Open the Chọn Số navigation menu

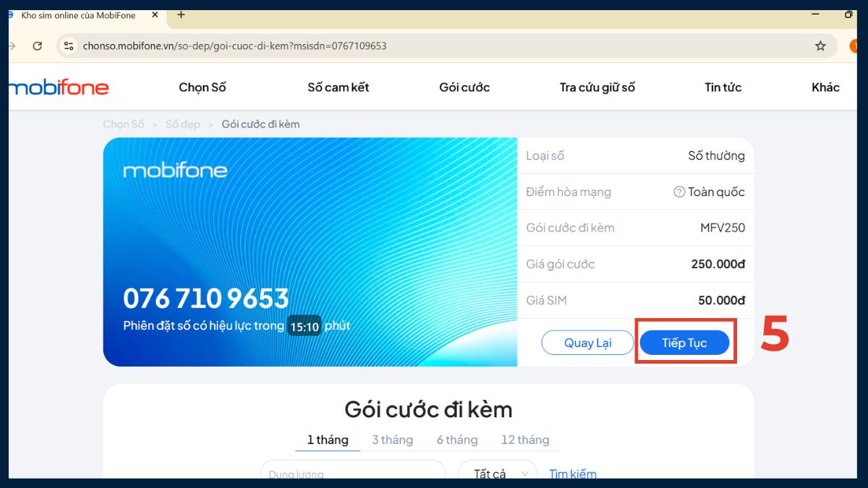203,87
